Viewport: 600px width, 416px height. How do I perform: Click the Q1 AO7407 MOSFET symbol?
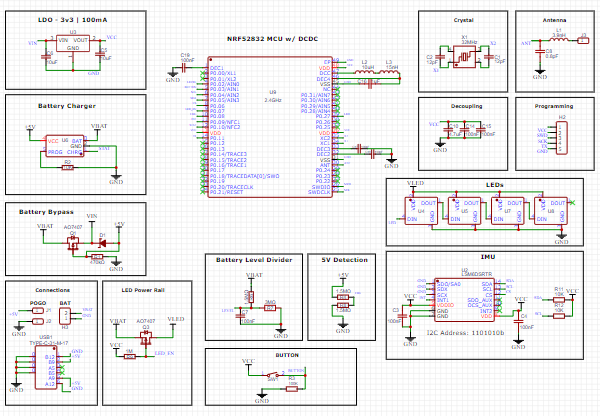pyautogui.click(x=73, y=243)
